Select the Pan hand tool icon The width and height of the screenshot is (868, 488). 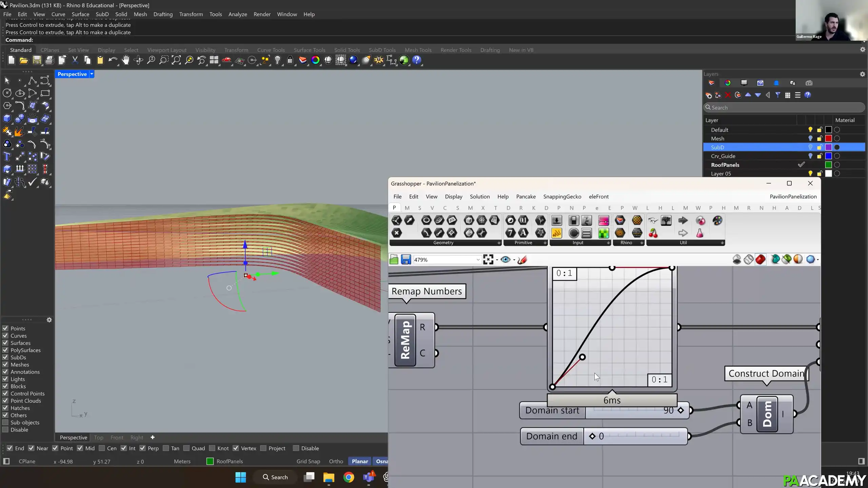point(125,60)
